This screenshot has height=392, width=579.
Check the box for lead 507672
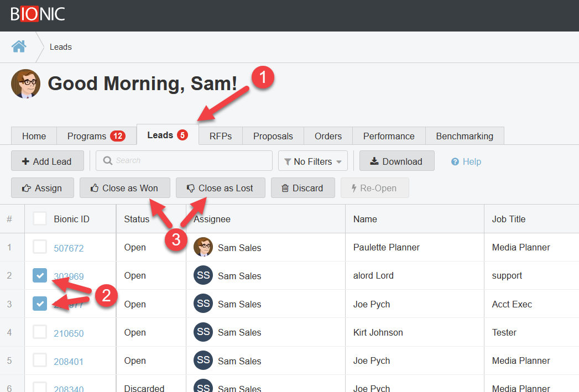click(40, 247)
